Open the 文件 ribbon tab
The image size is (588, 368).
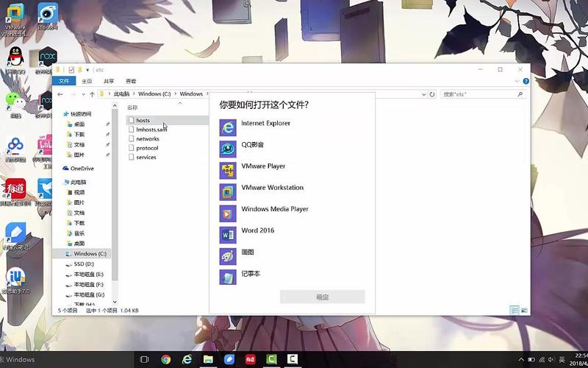64,81
